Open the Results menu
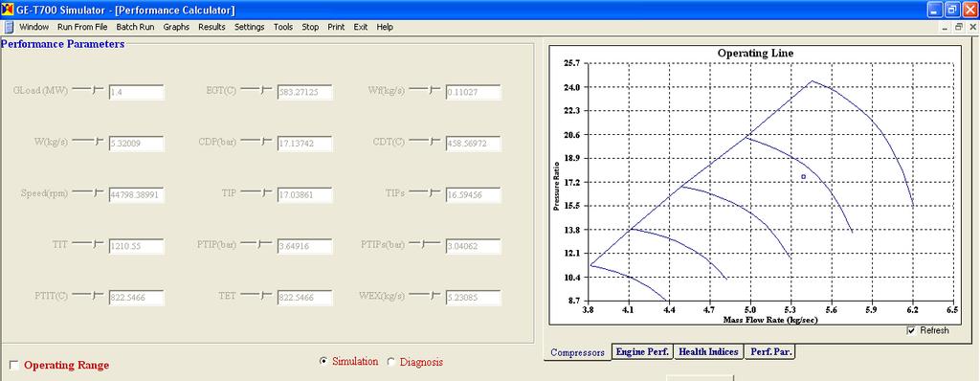This screenshot has width=980, height=381. (212, 27)
